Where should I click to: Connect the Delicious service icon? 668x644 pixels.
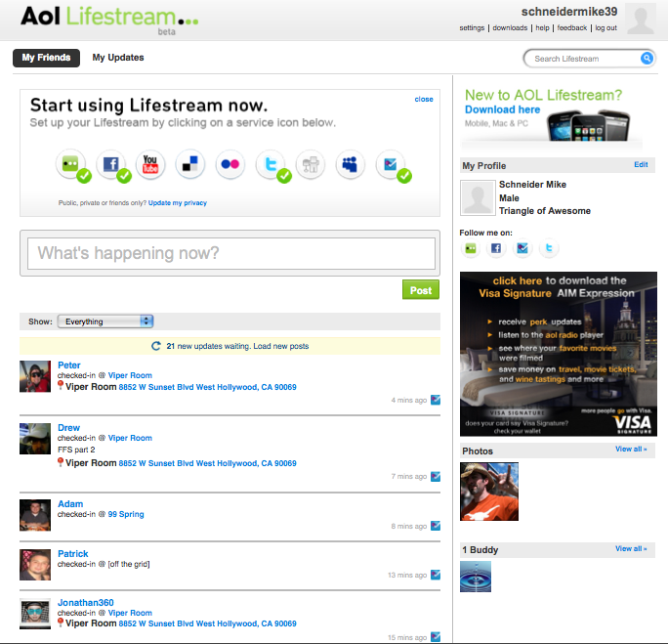pos(190,164)
